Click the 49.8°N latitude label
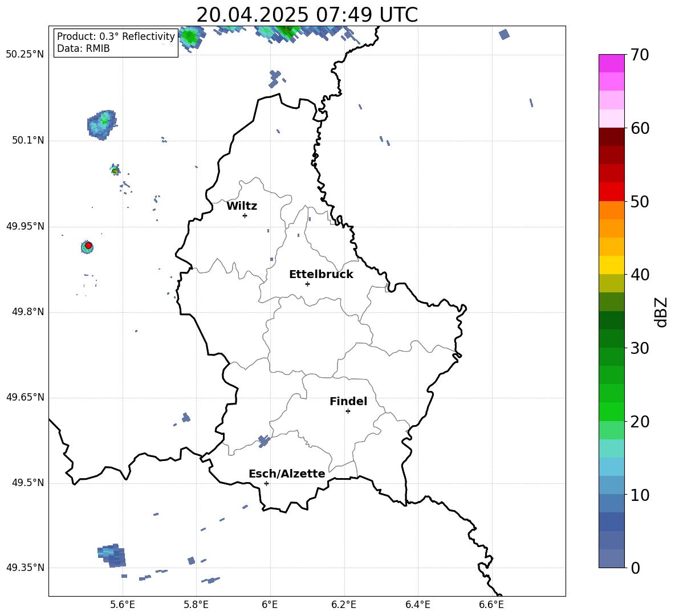 [x=27, y=312]
